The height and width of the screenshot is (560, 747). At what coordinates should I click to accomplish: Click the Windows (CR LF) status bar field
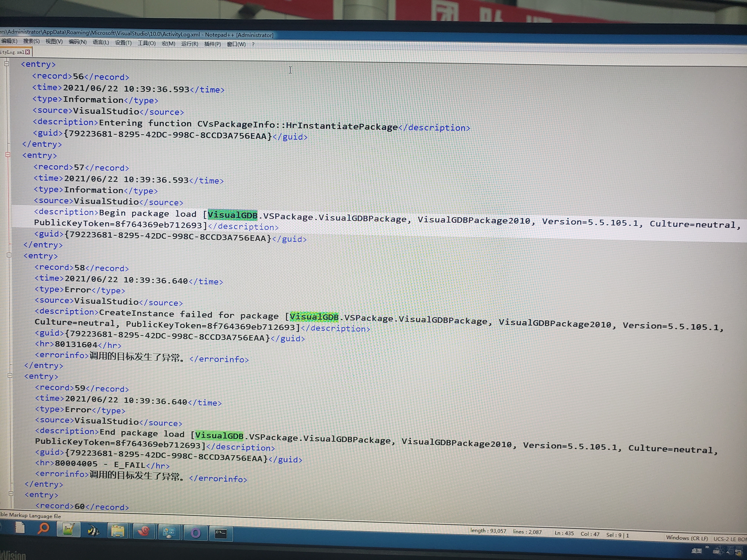(x=687, y=538)
